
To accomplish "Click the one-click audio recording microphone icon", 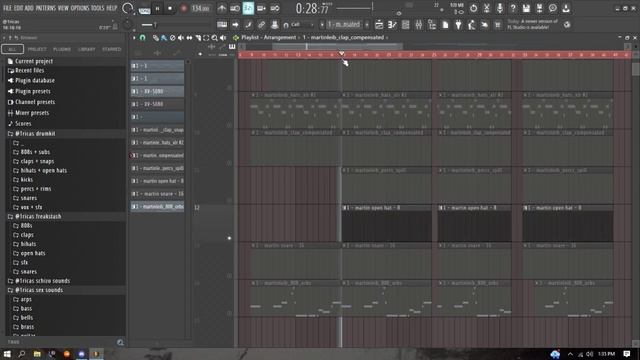I will (x=500, y=8).
